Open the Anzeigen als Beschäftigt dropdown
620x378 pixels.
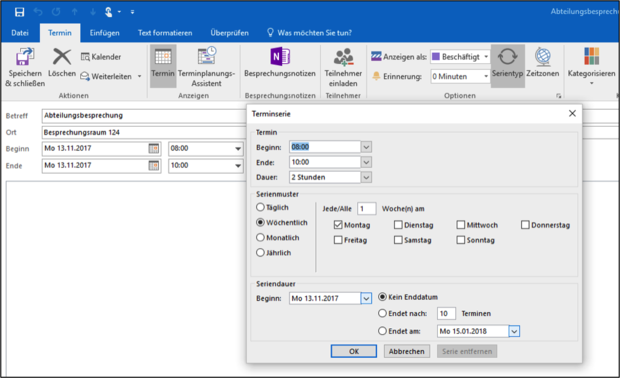click(486, 57)
